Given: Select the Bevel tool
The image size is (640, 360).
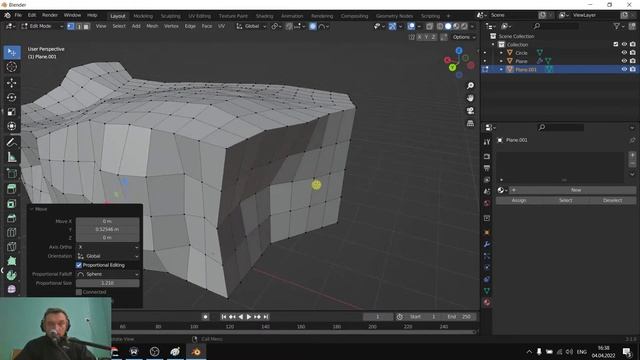Looking at the screenshot, I should [x=11, y=218].
